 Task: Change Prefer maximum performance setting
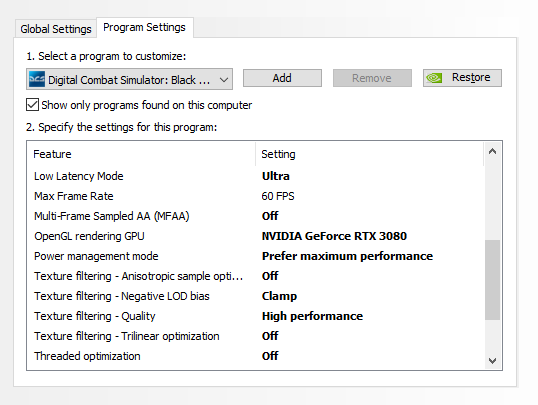point(347,256)
